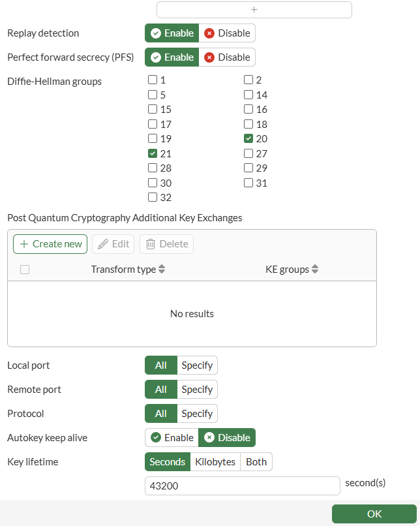Click the Edit pencil icon

pos(104,244)
